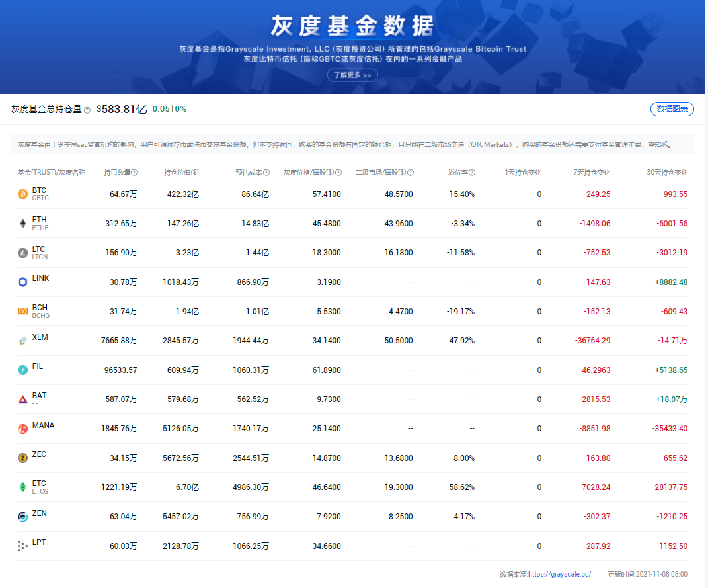Click the ZEC coin icon
The image size is (708, 588).
point(22,458)
